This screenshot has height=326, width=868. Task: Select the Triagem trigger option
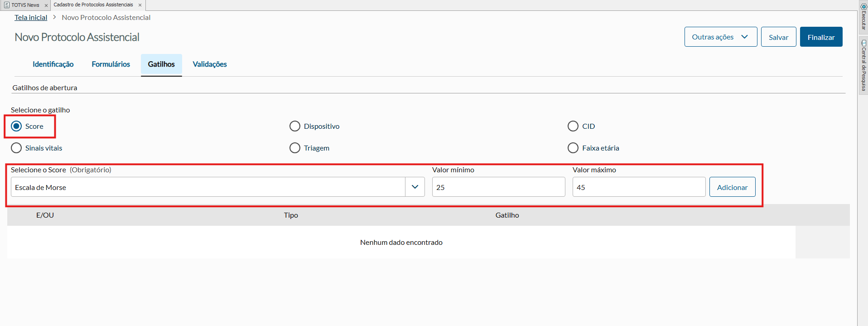[295, 148]
